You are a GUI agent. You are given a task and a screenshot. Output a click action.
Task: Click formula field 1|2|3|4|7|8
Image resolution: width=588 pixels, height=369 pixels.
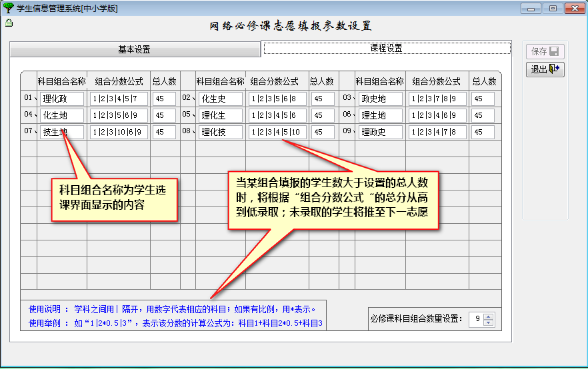click(437, 132)
